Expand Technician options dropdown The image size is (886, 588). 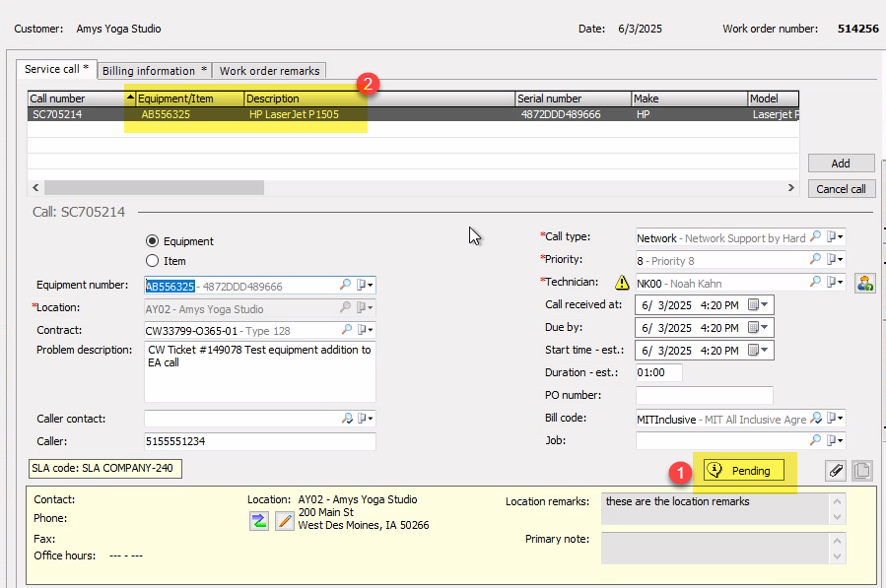point(835,282)
